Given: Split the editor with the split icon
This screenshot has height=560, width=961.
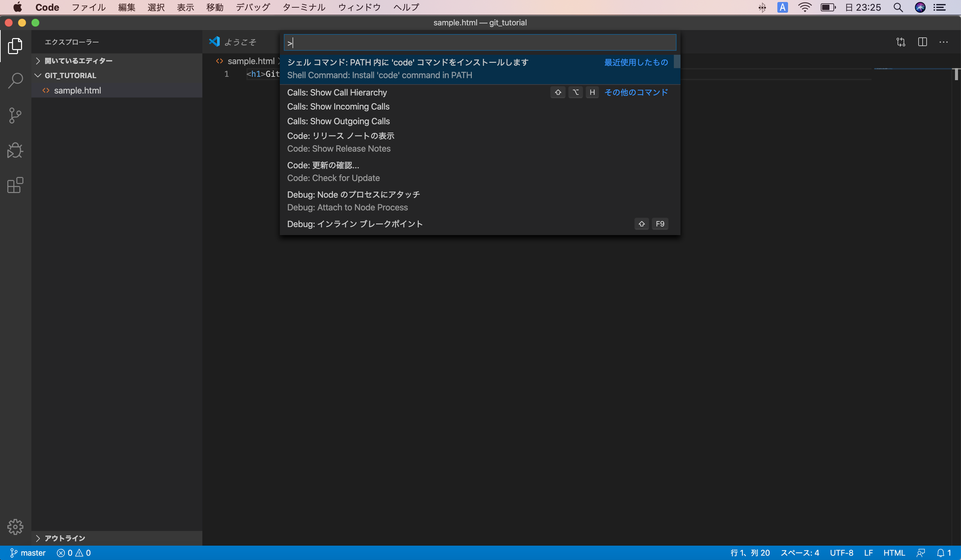Looking at the screenshot, I should point(922,42).
